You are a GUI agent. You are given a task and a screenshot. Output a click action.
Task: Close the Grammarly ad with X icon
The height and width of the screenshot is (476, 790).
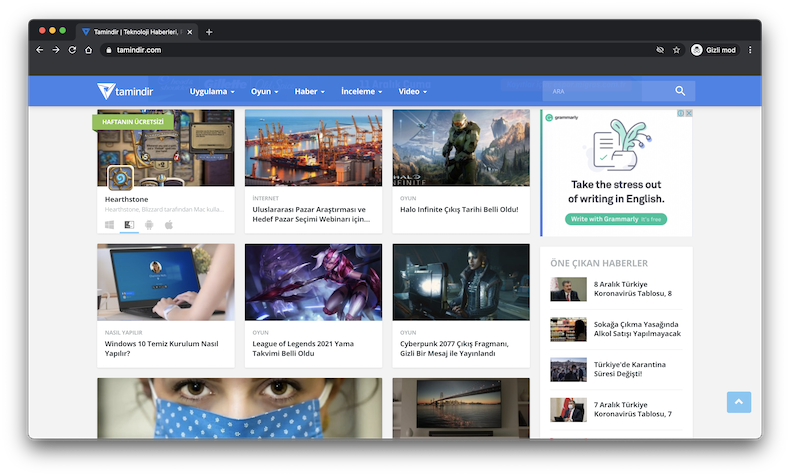click(x=688, y=113)
